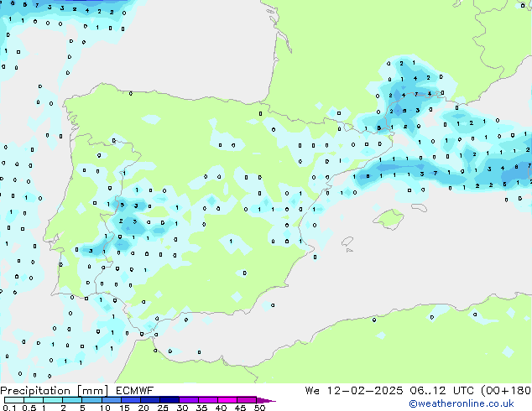The image size is (532, 411).
Task: Click the 15–20 mm legend swatch
Action: point(130,400)
